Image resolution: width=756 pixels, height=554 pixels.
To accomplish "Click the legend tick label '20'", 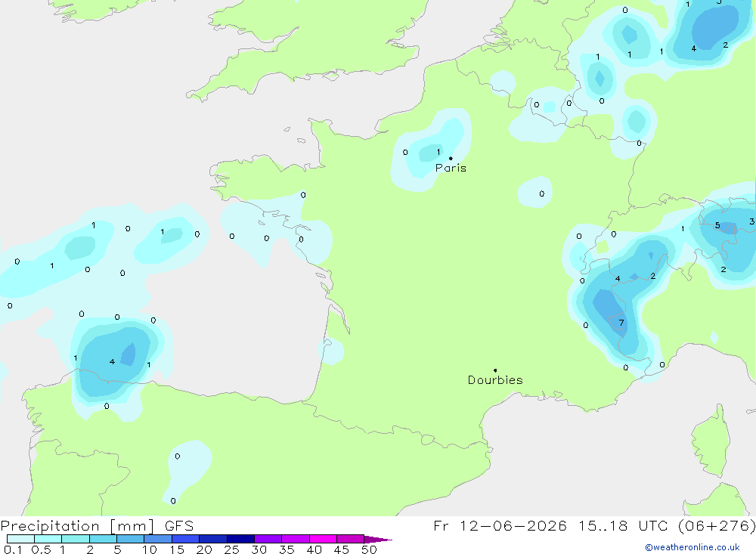I will tap(204, 549).
